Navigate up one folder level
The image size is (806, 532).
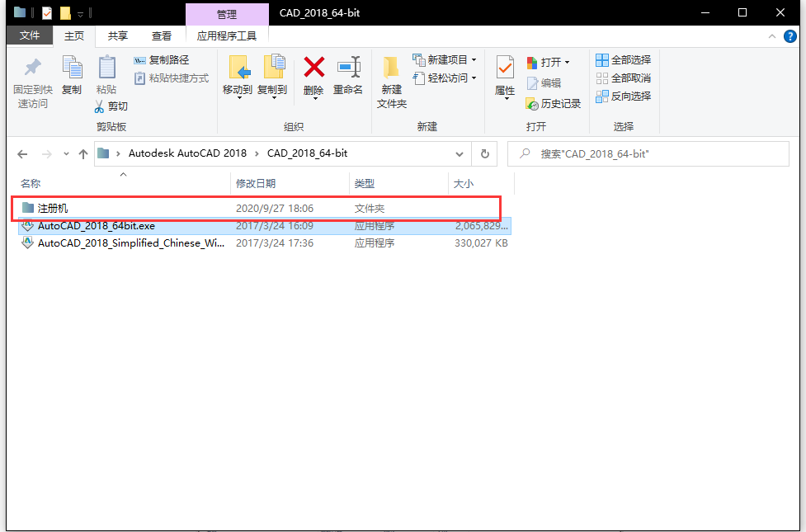pyautogui.click(x=82, y=154)
